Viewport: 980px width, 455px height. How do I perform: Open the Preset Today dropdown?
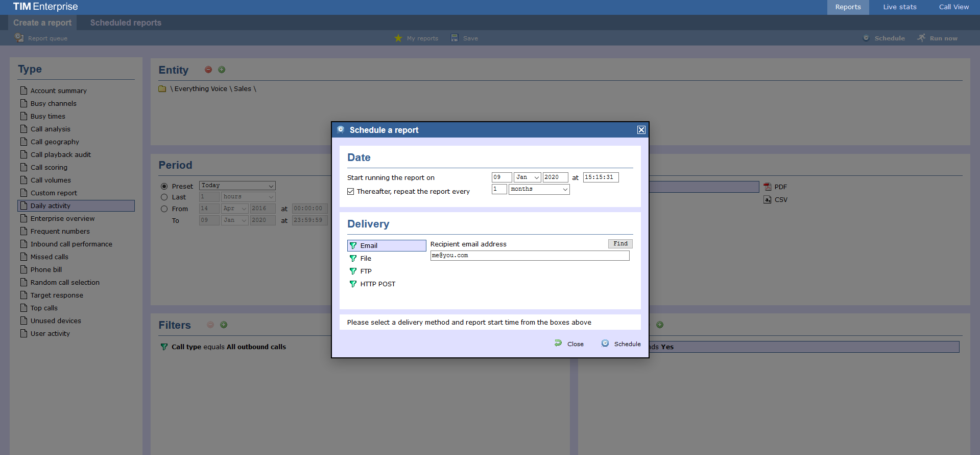coord(237,186)
